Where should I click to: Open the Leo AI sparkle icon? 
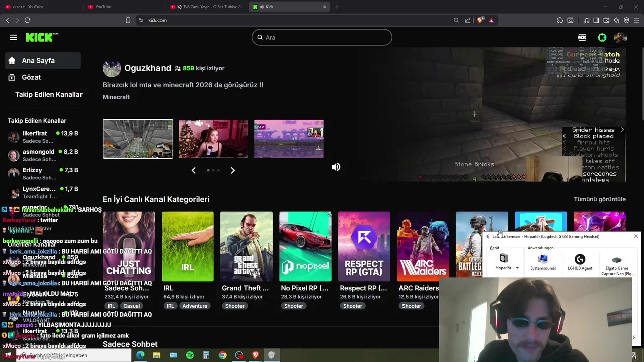pyautogui.click(x=616, y=20)
